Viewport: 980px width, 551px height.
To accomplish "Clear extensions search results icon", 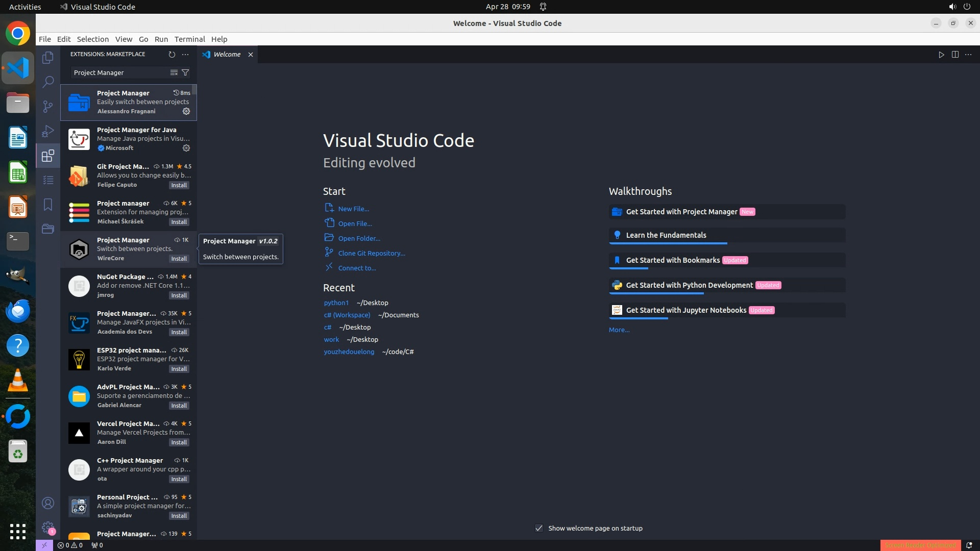I will tap(174, 72).
